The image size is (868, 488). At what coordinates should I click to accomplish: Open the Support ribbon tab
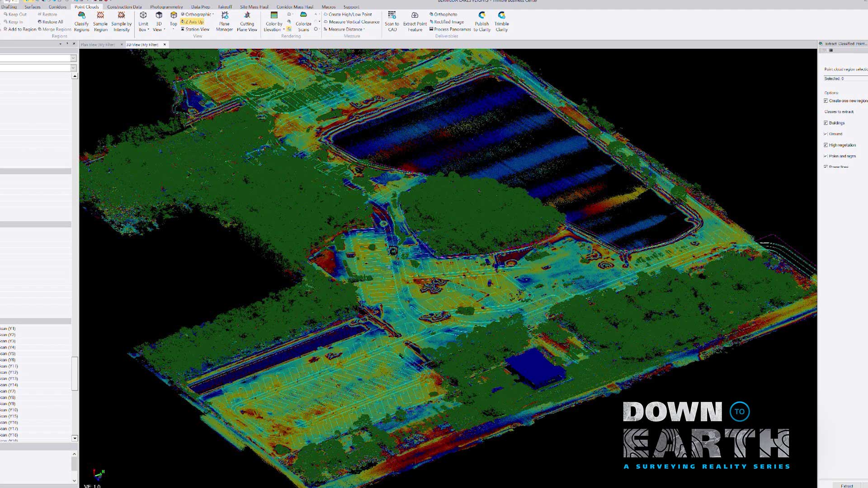tap(351, 7)
